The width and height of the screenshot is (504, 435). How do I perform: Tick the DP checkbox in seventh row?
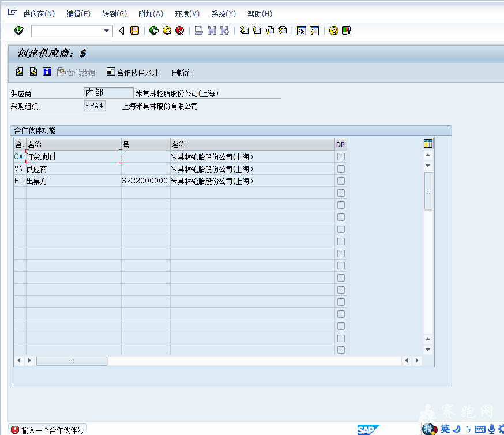[x=341, y=229]
